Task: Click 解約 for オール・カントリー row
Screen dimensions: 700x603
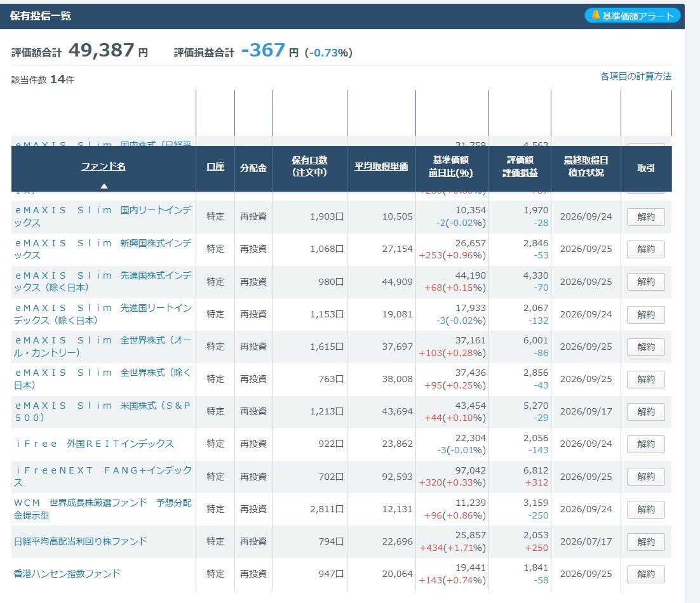Action: click(x=645, y=347)
